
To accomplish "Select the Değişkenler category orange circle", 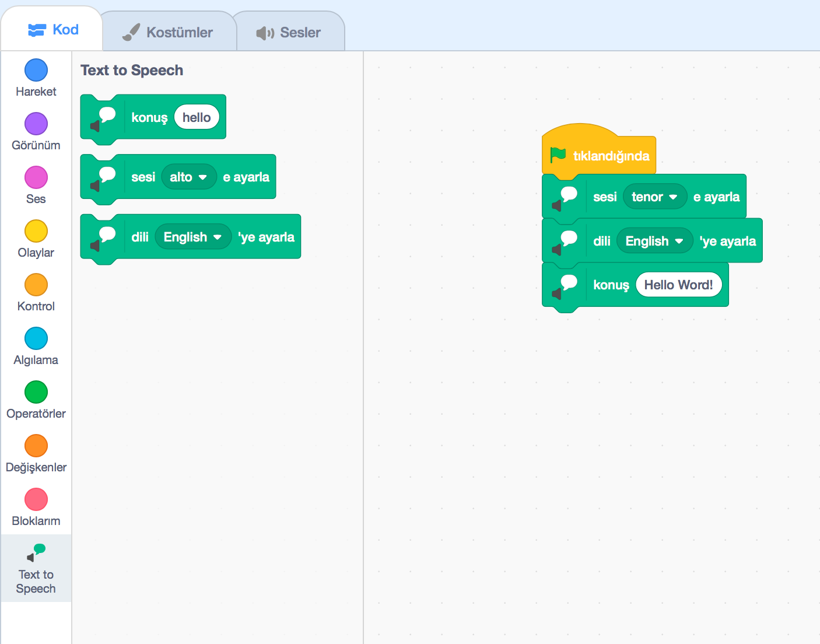I will 36,446.
